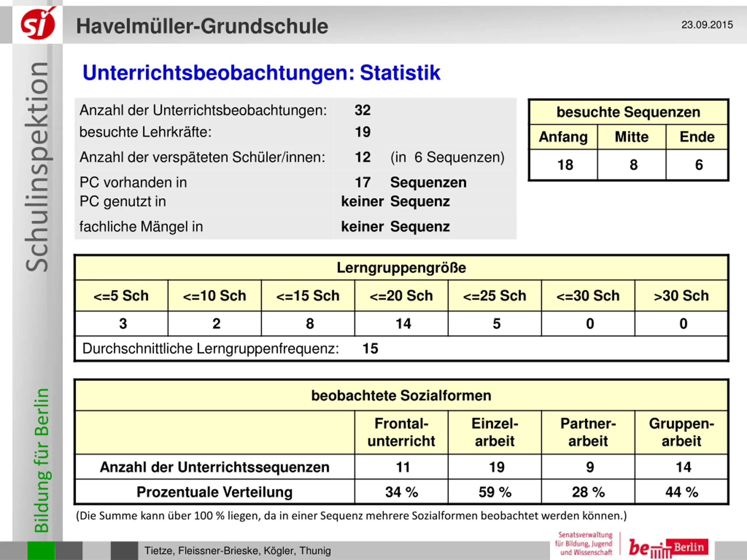Click the Prozentuale Verteilung row label
This screenshot has height=560, width=747.
click(214, 492)
